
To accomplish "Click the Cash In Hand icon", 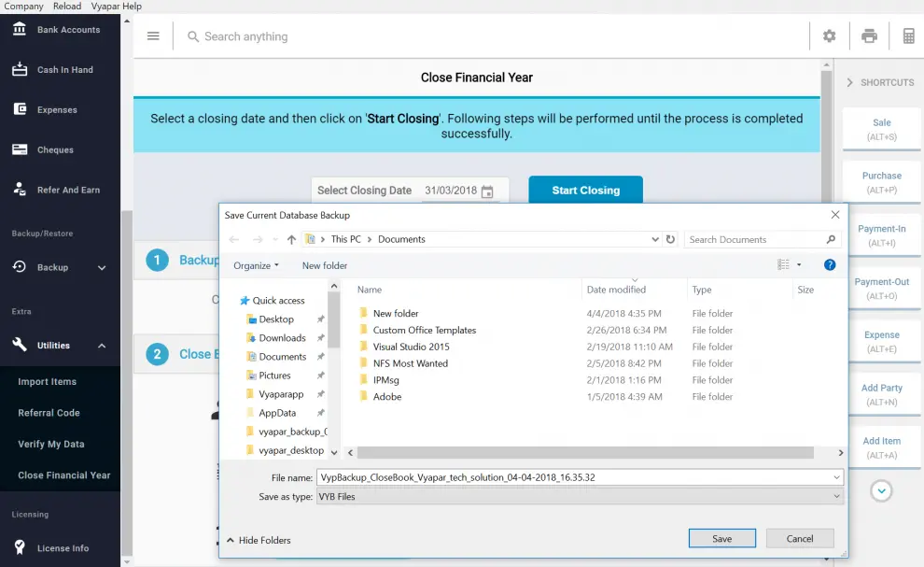I will (x=20, y=69).
